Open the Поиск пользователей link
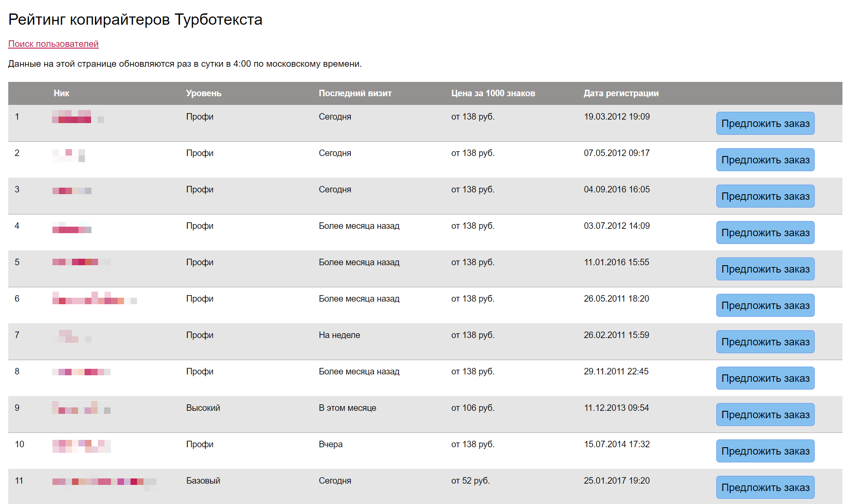 coord(53,44)
